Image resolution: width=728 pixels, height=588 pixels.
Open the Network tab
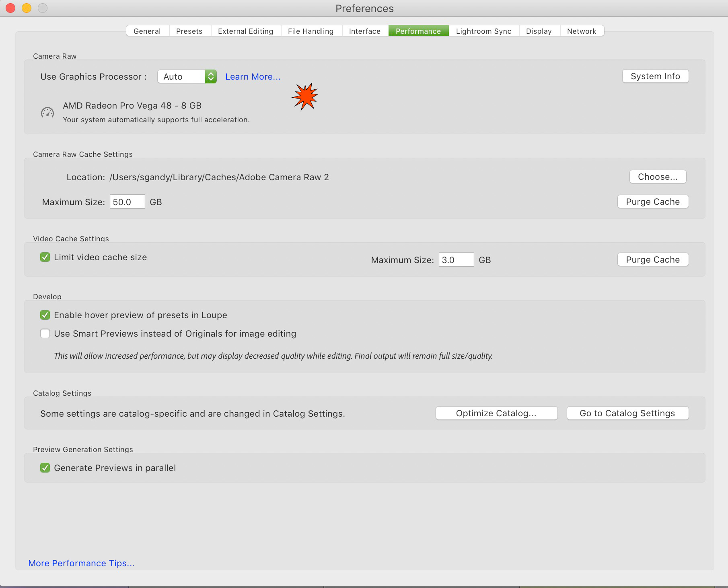coord(582,31)
